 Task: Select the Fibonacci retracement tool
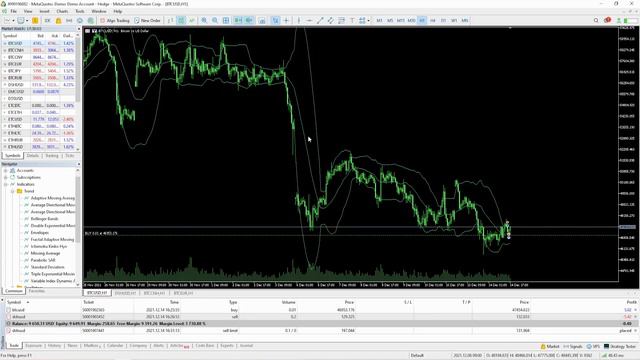[341, 20]
